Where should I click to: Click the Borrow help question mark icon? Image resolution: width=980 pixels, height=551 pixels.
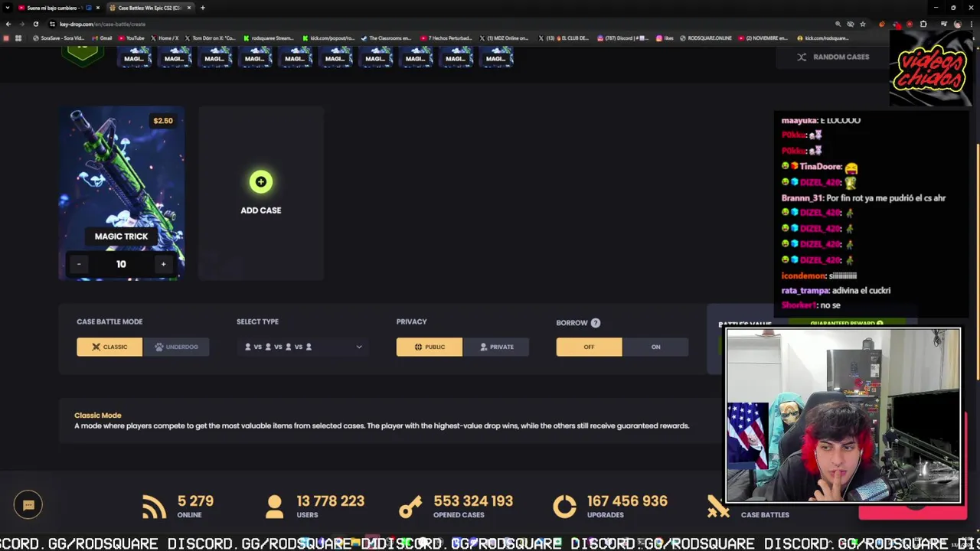point(596,323)
